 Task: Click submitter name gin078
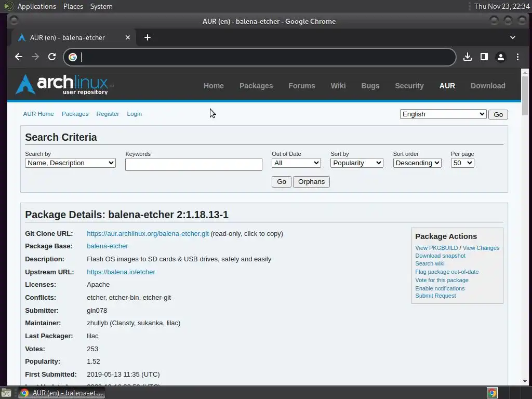(x=97, y=311)
